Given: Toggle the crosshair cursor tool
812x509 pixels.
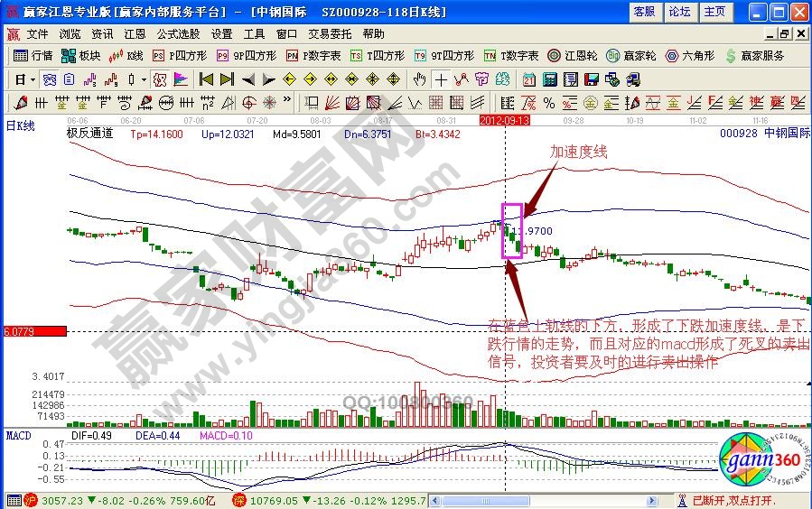Looking at the screenshot, I should (x=441, y=79).
